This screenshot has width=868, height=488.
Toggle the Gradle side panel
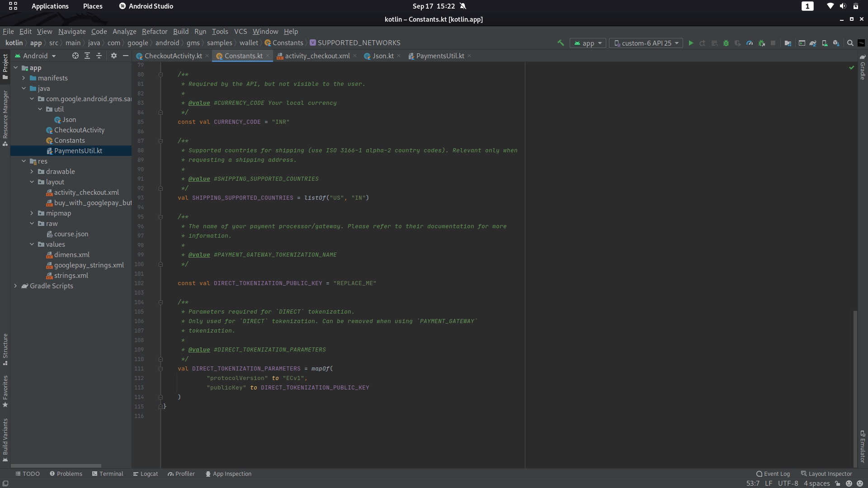coord(863,68)
